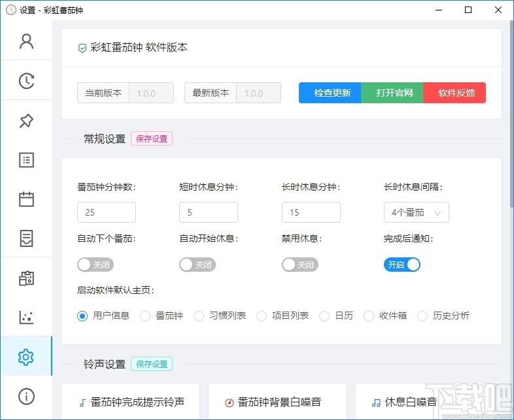The image size is (514, 420).
Task: Open the pin habits sidebar icon
Action: point(26,120)
